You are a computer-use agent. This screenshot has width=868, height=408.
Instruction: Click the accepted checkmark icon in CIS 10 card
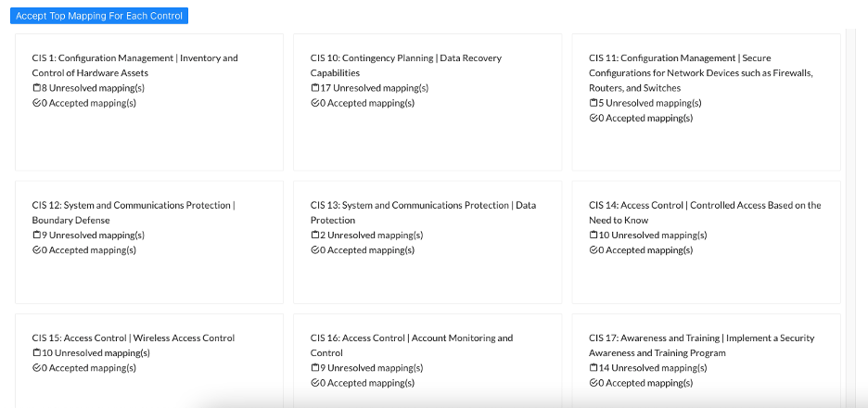pos(315,103)
